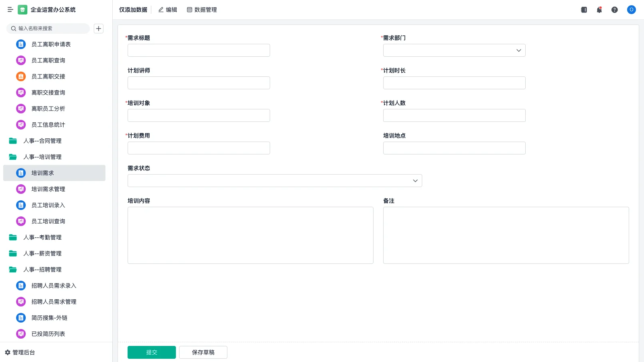Click the 保存草稿 button
Viewport: 644px width, 362px height.
pos(203,352)
